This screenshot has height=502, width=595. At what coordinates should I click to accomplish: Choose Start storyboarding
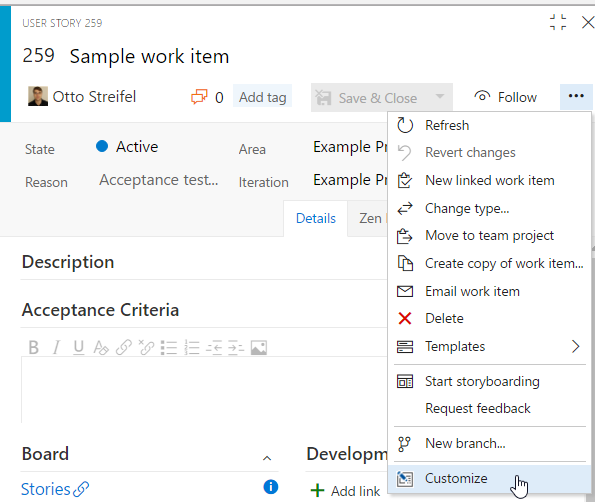pyautogui.click(x=490, y=381)
